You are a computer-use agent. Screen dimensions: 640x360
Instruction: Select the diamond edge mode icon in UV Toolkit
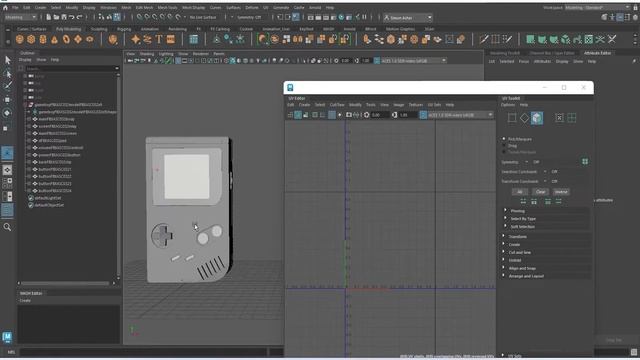[x=524, y=118]
